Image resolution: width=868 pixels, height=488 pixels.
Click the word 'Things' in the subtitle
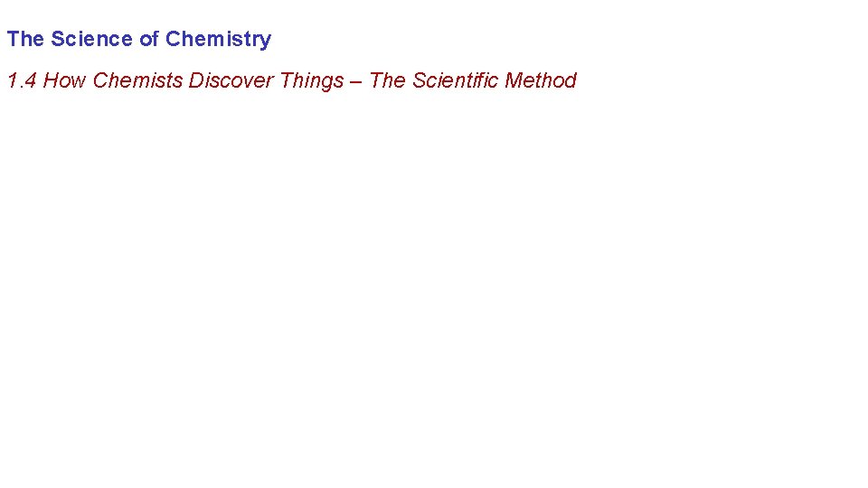point(312,81)
